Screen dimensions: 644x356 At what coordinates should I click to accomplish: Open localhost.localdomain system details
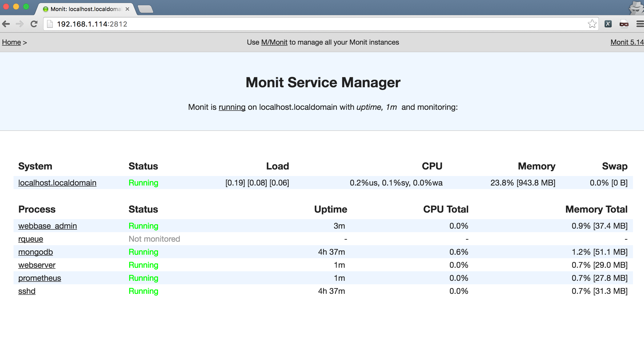[57, 183]
